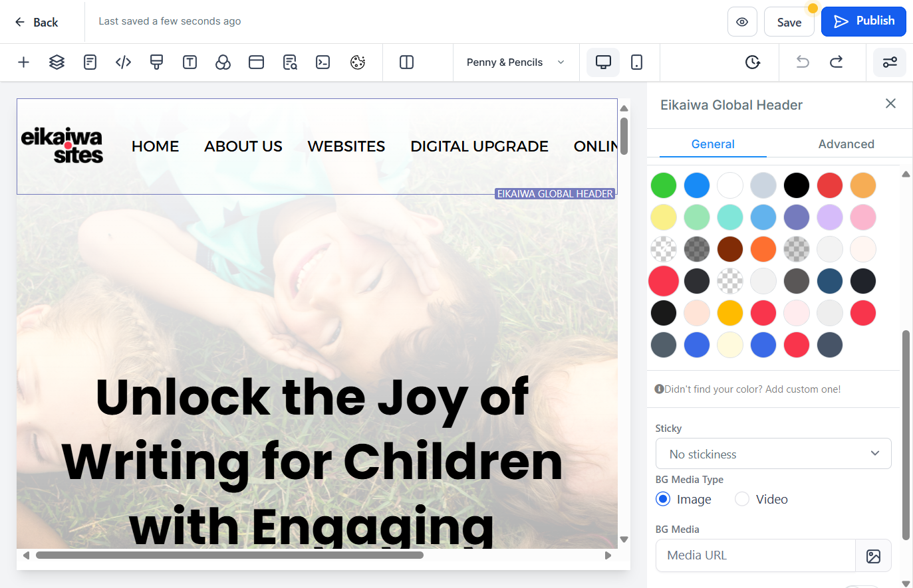The width and height of the screenshot is (913, 588).
Task: Click the Save button
Action: [789, 22]
